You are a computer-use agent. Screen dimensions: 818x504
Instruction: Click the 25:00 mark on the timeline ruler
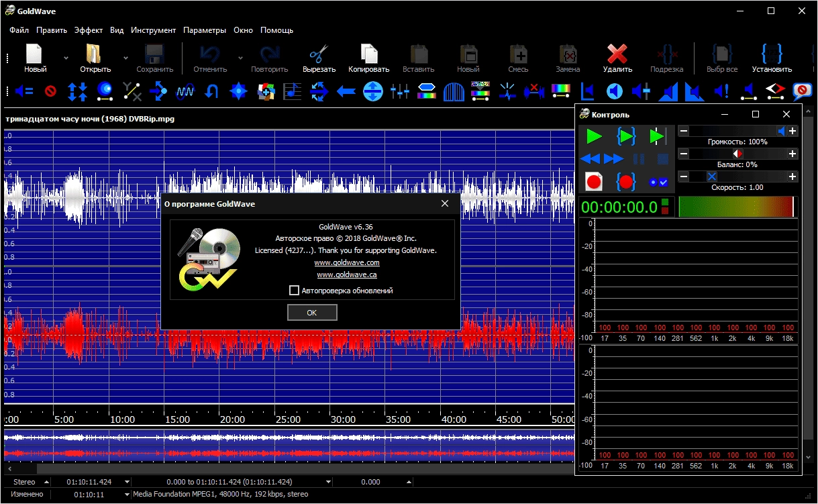287,419
